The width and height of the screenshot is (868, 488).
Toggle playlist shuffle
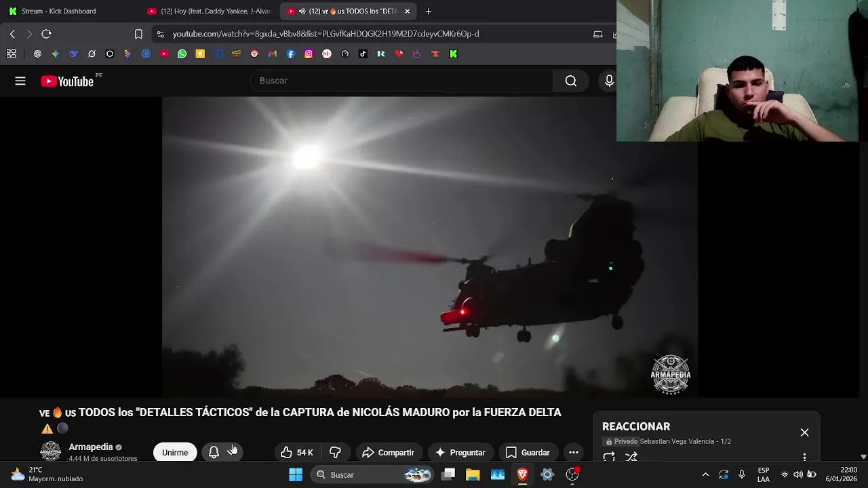click(x=631, y=457)
